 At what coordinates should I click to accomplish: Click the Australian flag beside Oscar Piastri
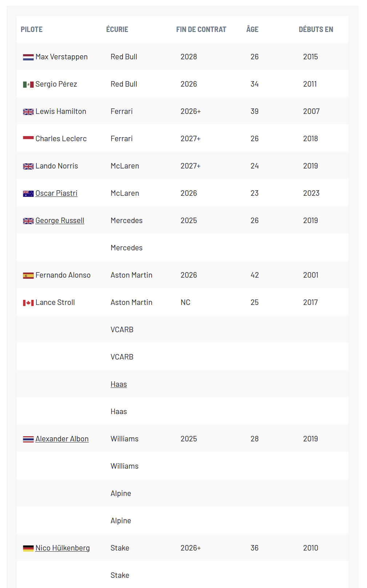pyautogui.click(x=28, y=194)
